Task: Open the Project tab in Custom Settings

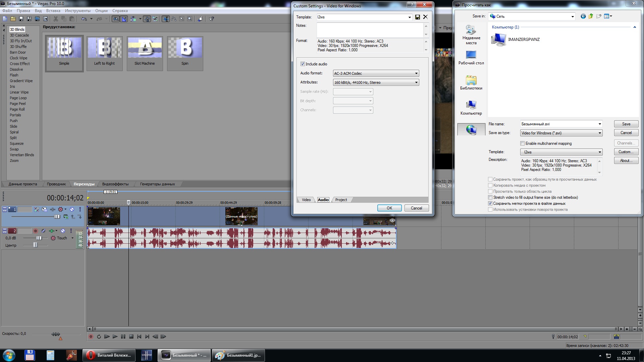Action: click(x=341, y=200)
